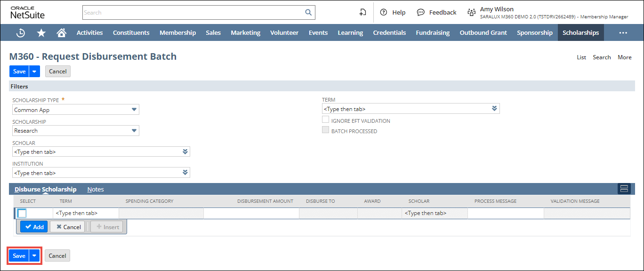The height and width of the screenshot is (271, 644).
Task: Open the Create New icon
Action: 362,13
